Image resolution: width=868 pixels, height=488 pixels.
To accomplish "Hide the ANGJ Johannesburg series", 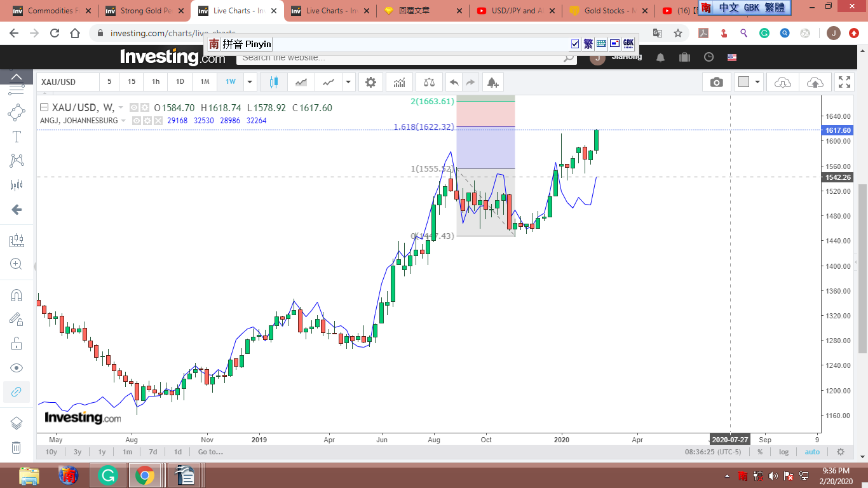I will point(136,121).
